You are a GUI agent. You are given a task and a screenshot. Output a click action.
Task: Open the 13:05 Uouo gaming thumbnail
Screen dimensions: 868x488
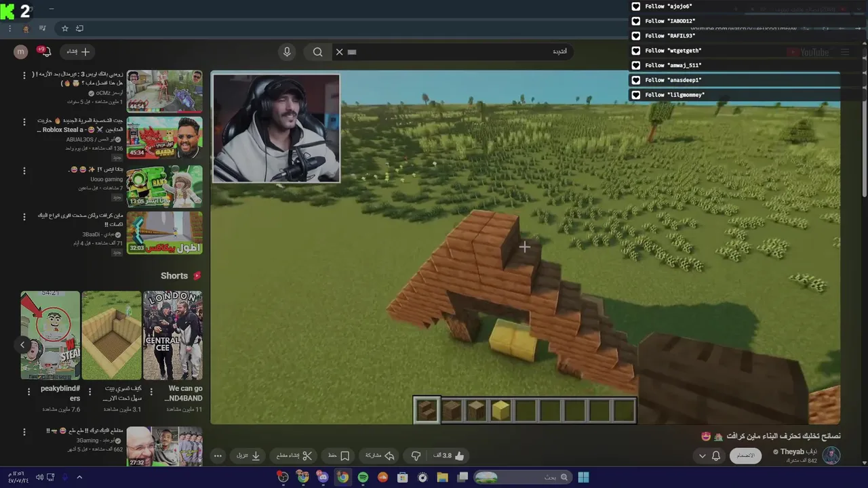point(164,185)
